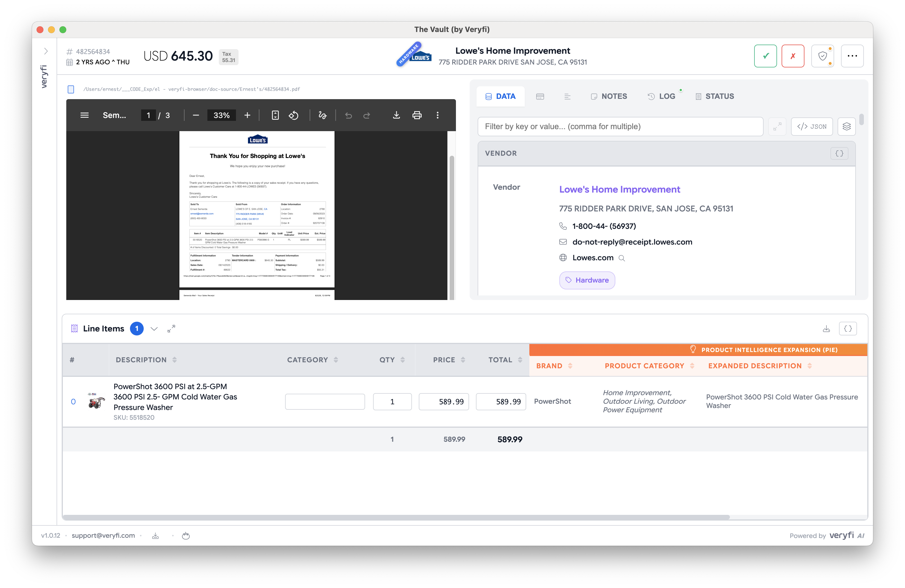
Task: Click the expand icon next to filter field
Action: click(777, 127)
